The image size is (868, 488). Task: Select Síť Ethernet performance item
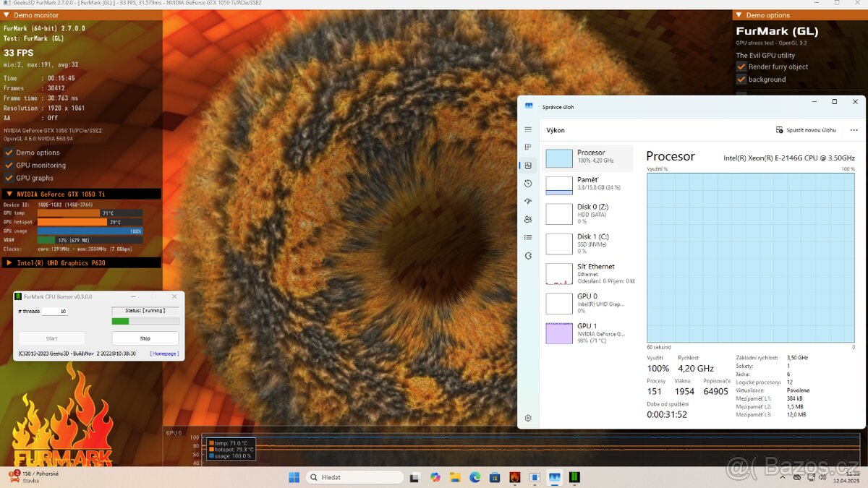587,273
